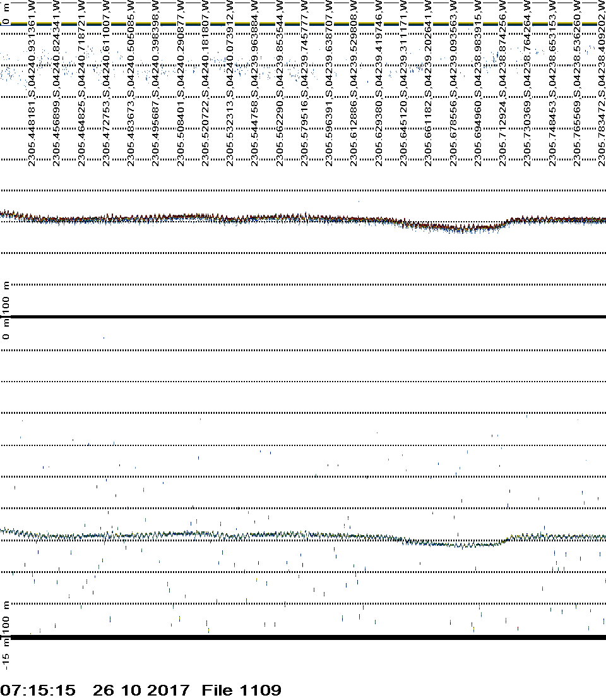This screenshot has height=700, width=606.
Task: Click position label 2305.765569,S,04238.536260,W
Action: tap(577, 83)
